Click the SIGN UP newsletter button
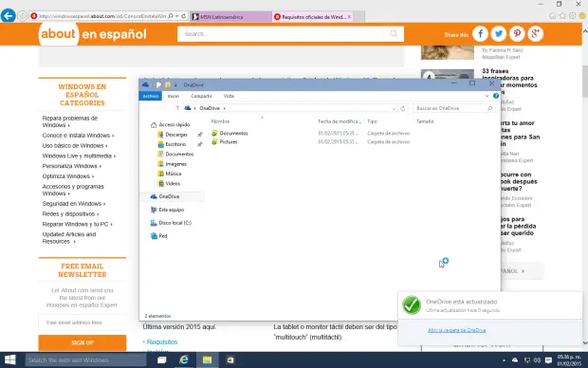 [x=83, y=343]
